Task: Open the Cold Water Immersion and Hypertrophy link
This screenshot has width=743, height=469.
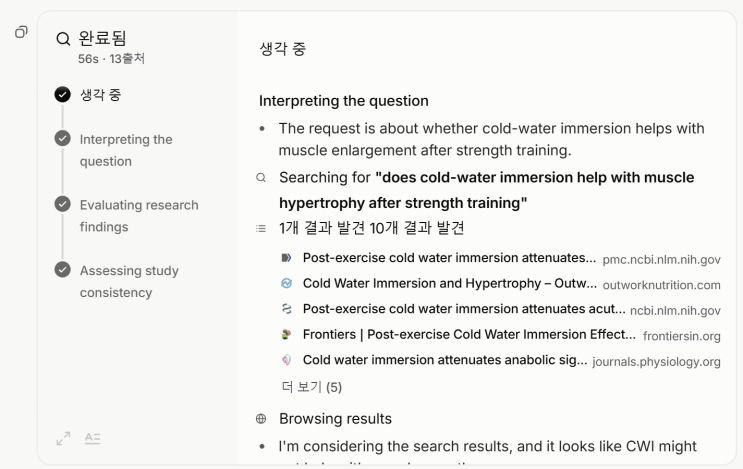Action: [x=449, y=284]
